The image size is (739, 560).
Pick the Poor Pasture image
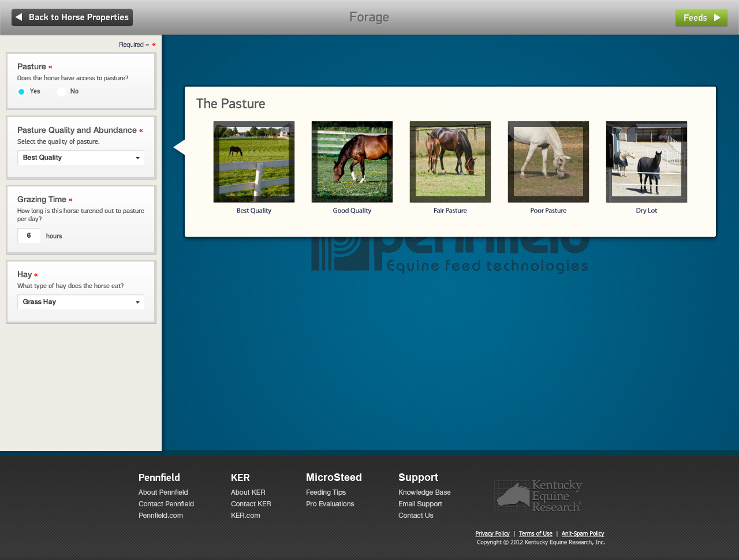(548, 162)
